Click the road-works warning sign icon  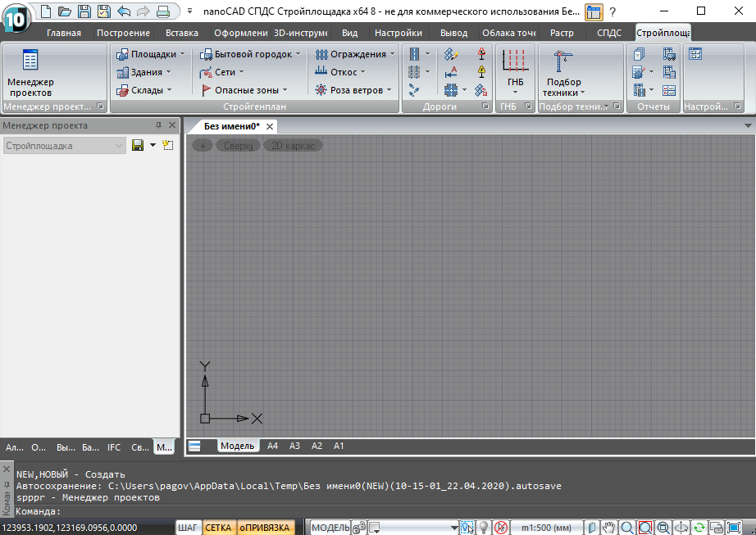[x=481, y=54]
